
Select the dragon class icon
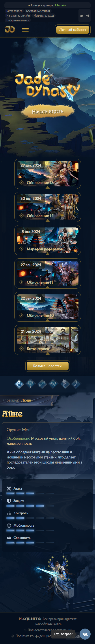65,384
